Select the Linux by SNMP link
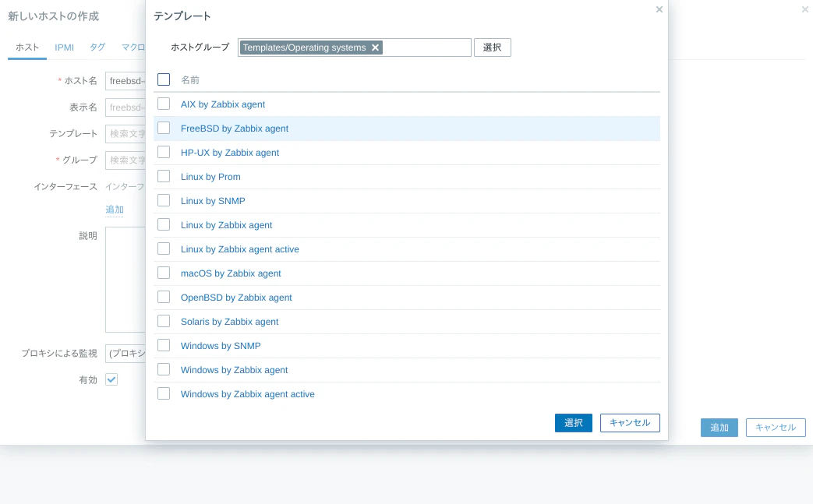This screenshot has width=813, height=504. click(x=213, y=201)
